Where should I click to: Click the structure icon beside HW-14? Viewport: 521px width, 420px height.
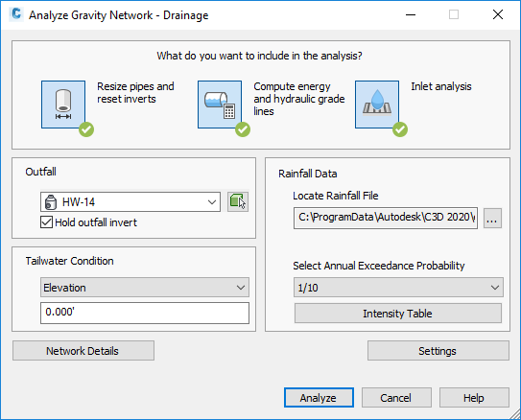click(51, 202)
